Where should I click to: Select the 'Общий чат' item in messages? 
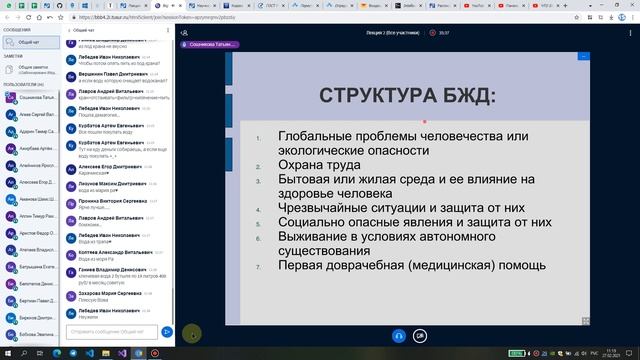click(x=31, y=42)
